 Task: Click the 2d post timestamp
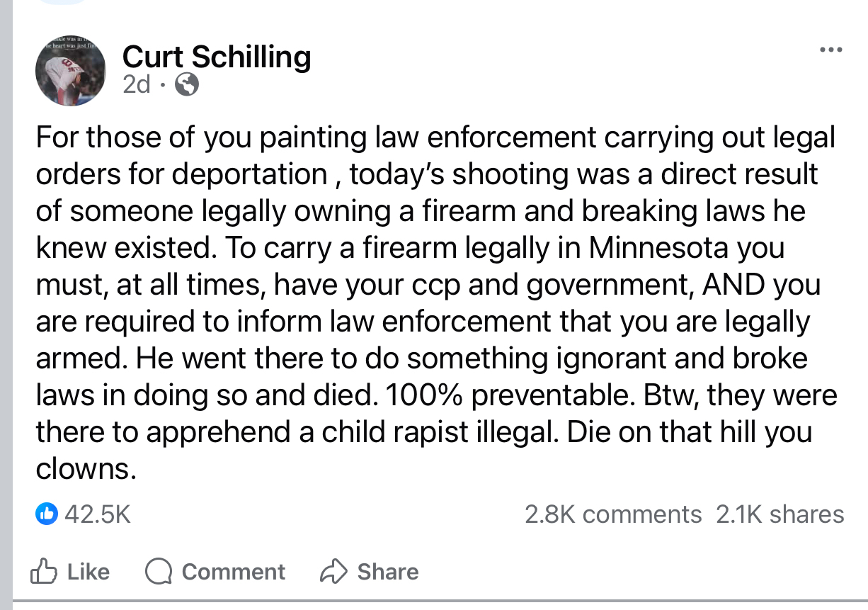click(x=137, y=85)
